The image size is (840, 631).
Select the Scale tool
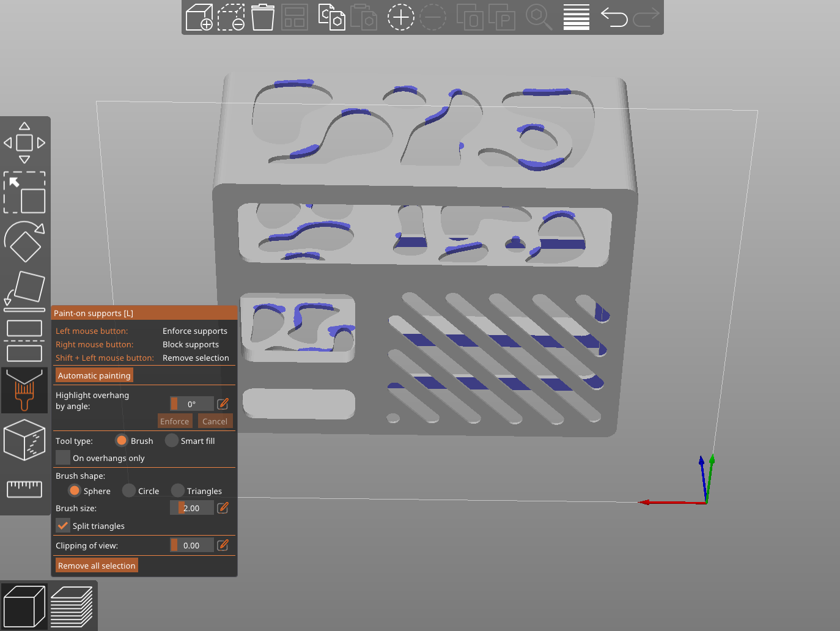[24, 192]
